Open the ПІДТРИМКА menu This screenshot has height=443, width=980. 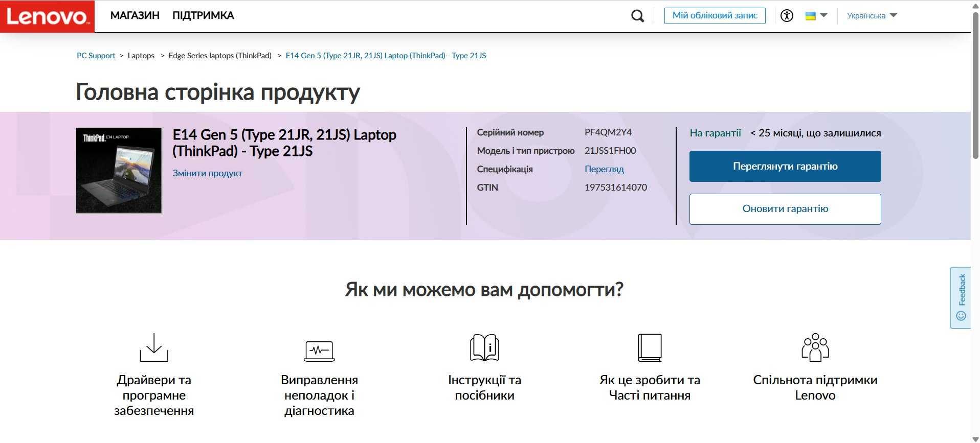203,16
